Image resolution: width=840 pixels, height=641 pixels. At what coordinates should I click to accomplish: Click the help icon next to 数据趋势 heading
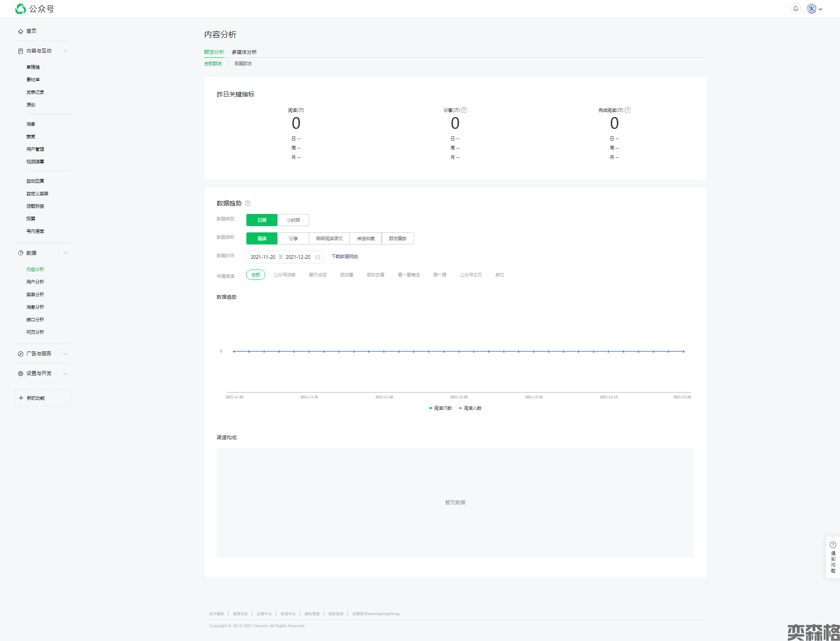(248, 203)
